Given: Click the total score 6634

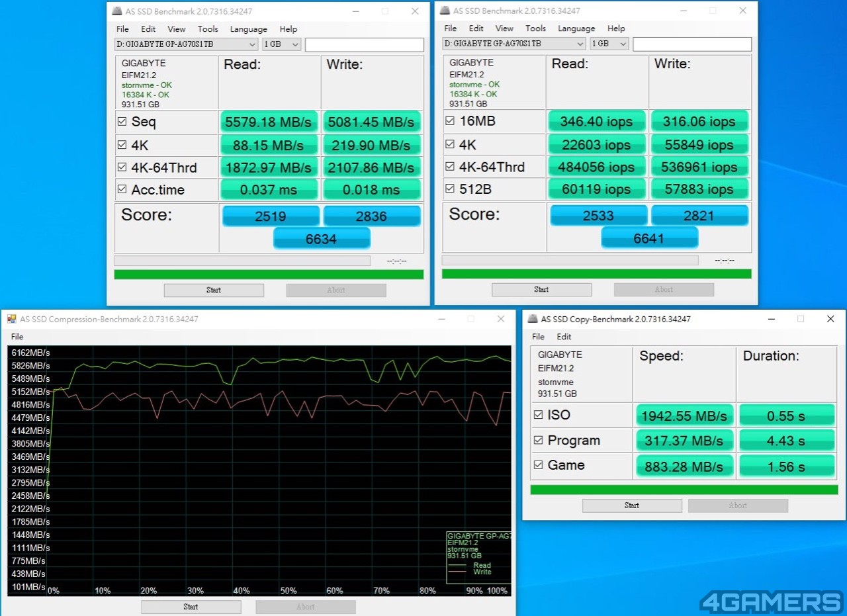Looking at the screenshot, I should click(322, 239).
